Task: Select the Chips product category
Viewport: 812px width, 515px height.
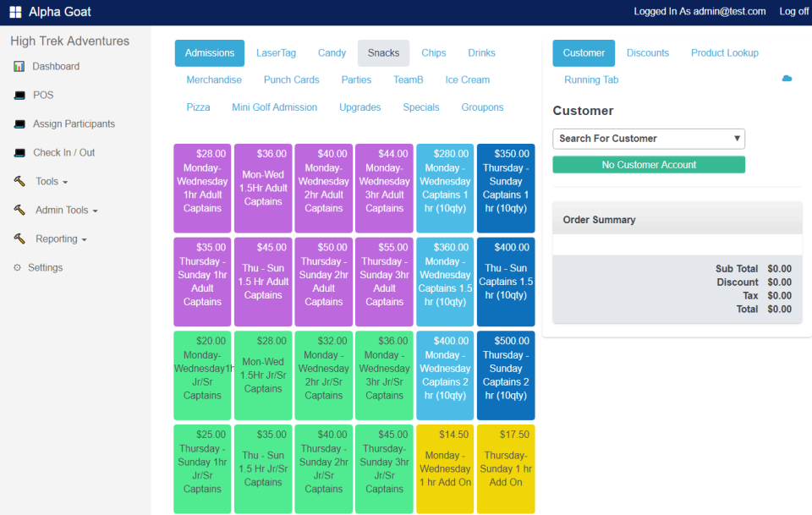Action: click(x=433, y=52)
